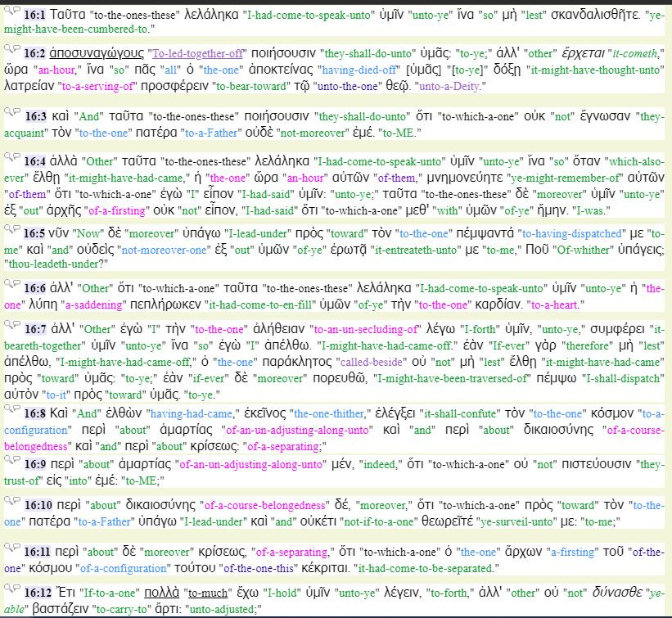Click the pink gloss "to-a-serving-of"

97,86
